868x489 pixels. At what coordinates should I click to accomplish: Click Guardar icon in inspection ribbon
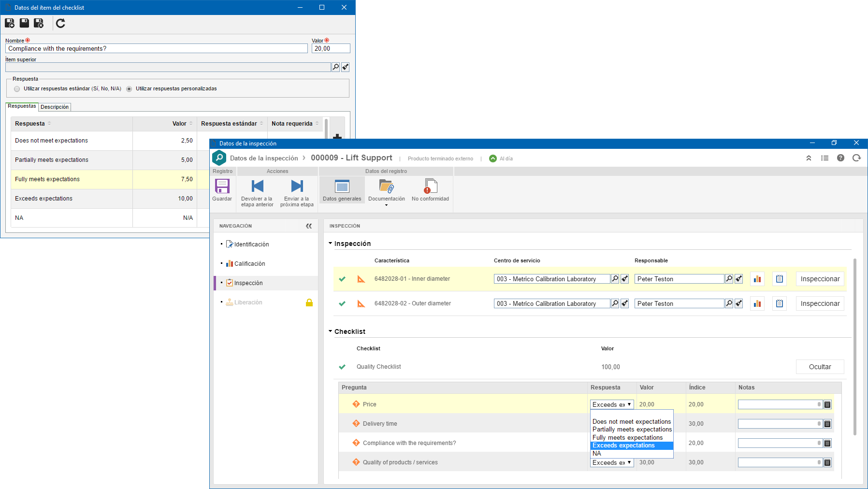222,190
